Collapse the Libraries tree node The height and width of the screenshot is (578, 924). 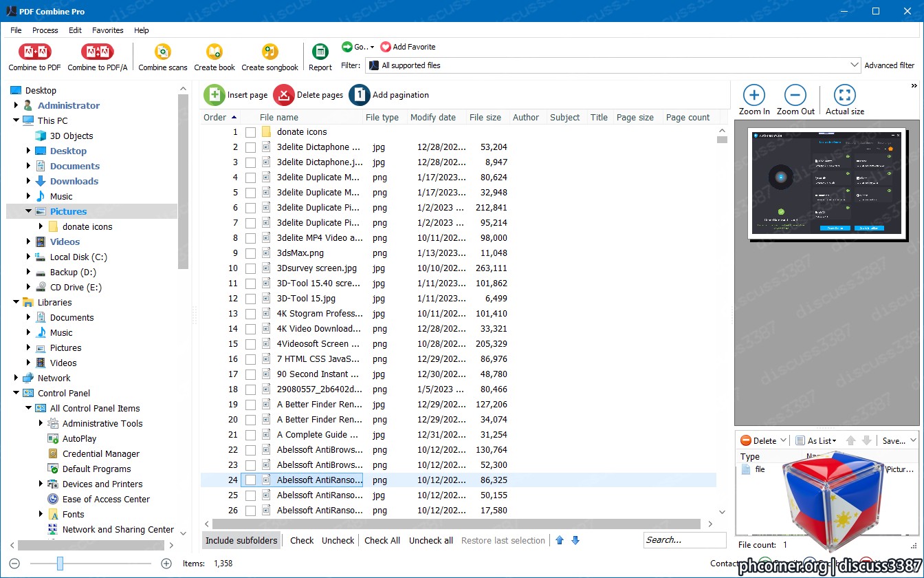click(x=16, y=302)
